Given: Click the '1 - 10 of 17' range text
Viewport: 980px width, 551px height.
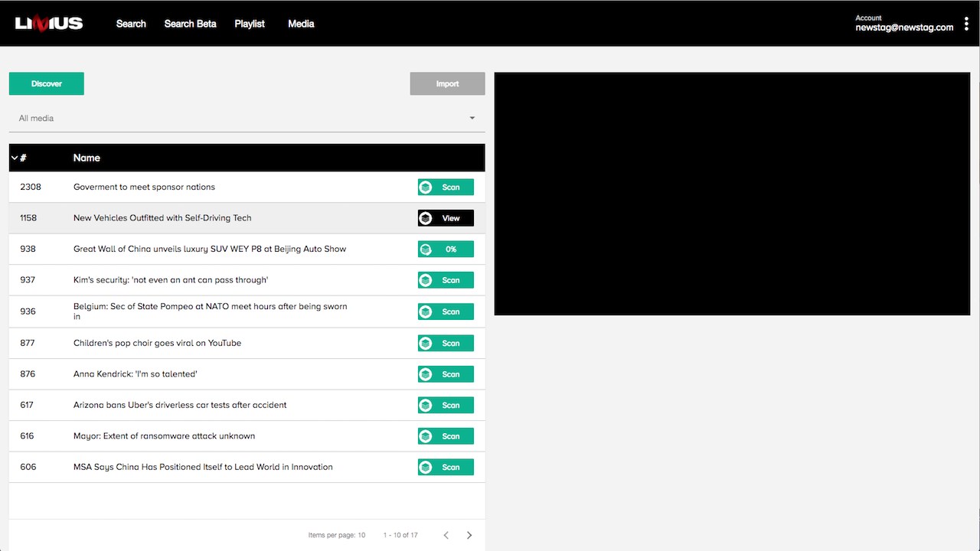Looking at the screenshot, I should click(x=400, y=535).
